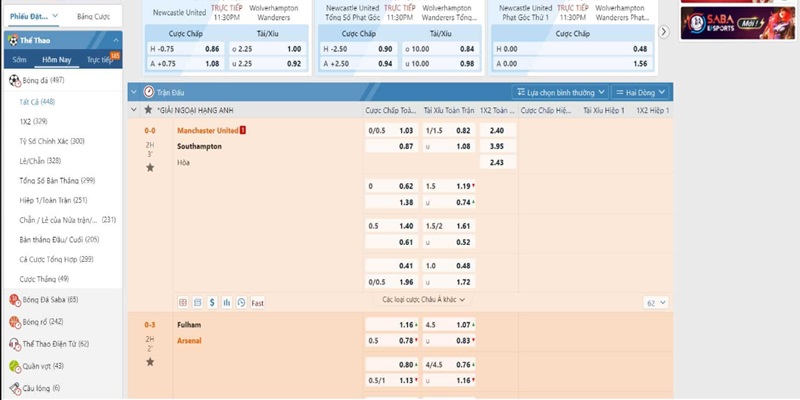Viewport: 800px width, 400px height.
Task: Click the Bóng Đá Saba sport icon
Action: (x=14, y=300)
